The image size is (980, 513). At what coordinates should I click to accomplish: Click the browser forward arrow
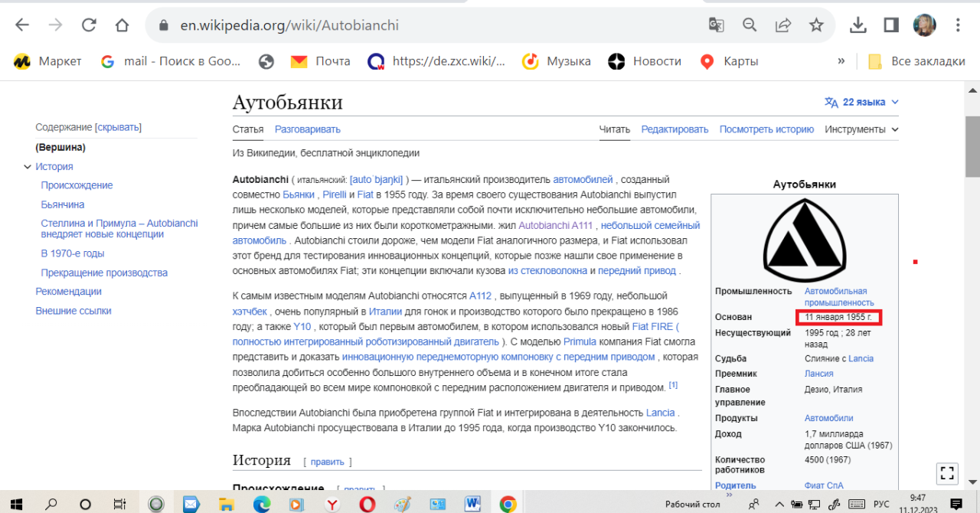click(55, 25)
